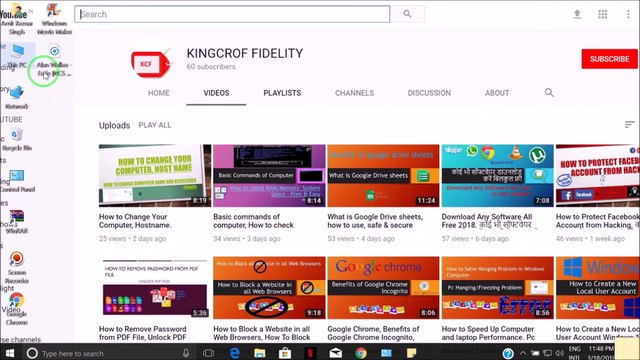Screen dimensions: 640x360
Task: Click the ENG language indicator in tray
Action: (x=574, y=349)
